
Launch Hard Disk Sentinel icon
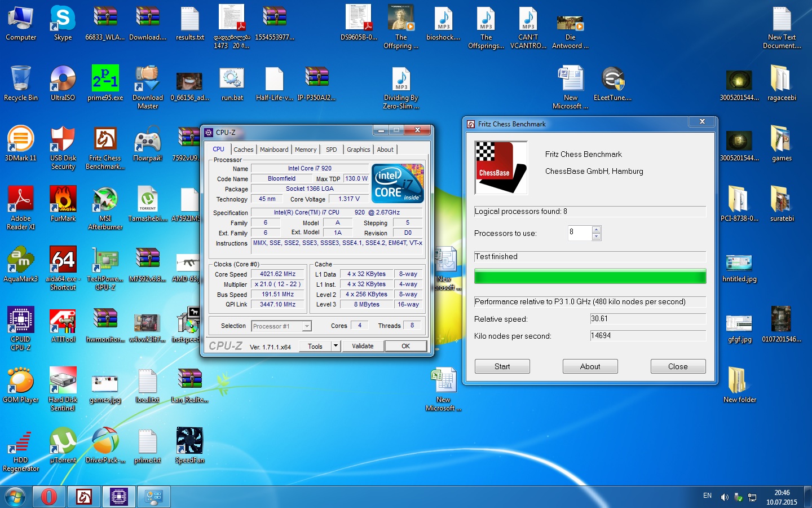coord(63,389)
